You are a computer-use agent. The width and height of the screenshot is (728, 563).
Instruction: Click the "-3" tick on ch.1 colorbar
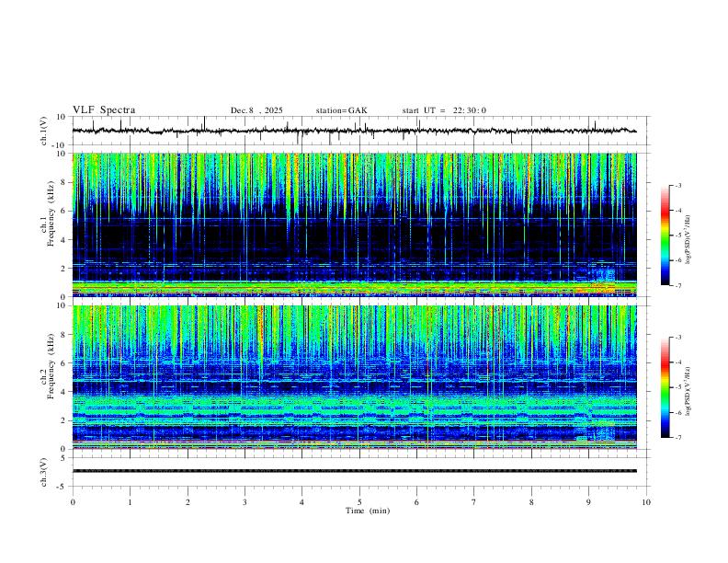[678, 185]
